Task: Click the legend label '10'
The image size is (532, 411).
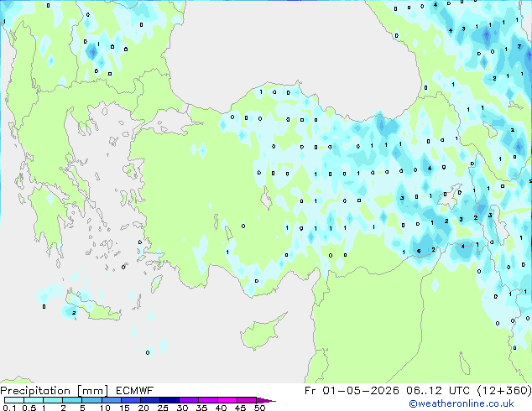Action: [x=105, y=408]
